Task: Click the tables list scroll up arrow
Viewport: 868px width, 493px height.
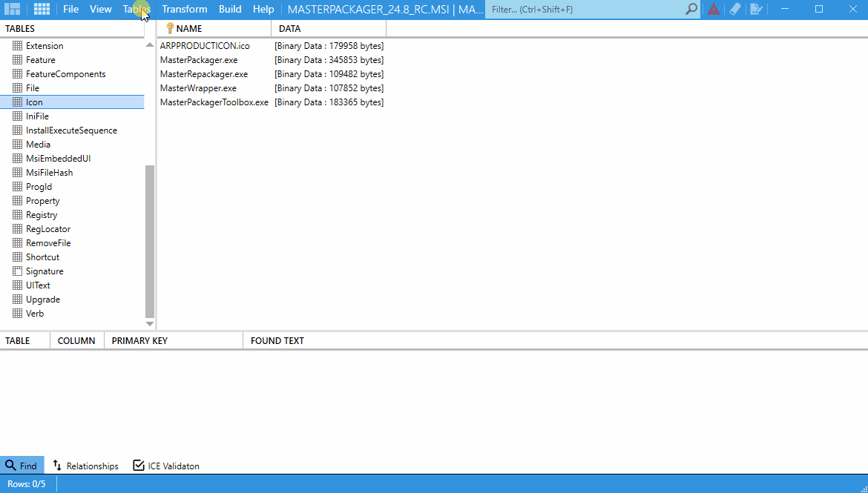Action: tap(149, 44)
